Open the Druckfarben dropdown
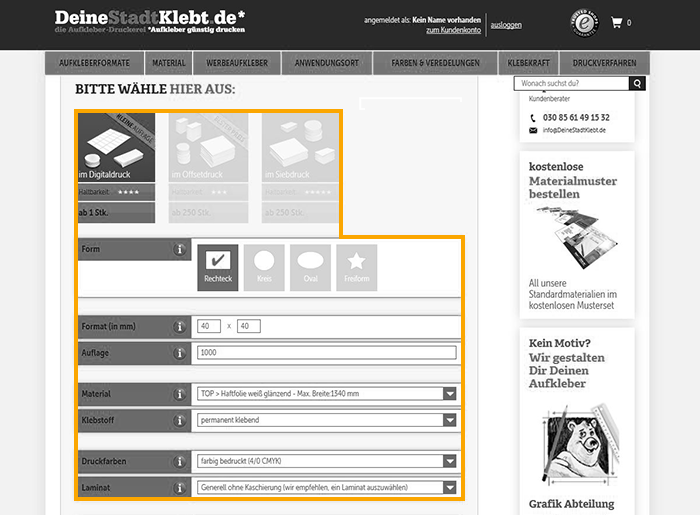Image resolution: width=700 pixels, height=515 pixels. pos(326,461)
